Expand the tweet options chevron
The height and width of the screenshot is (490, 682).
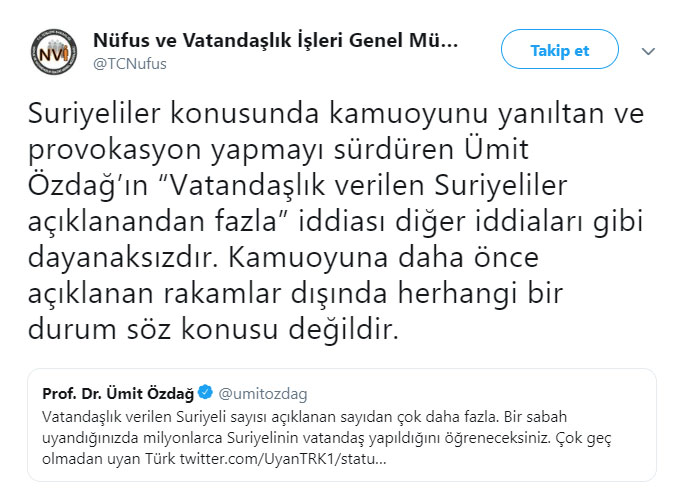(x=647, y=51)
